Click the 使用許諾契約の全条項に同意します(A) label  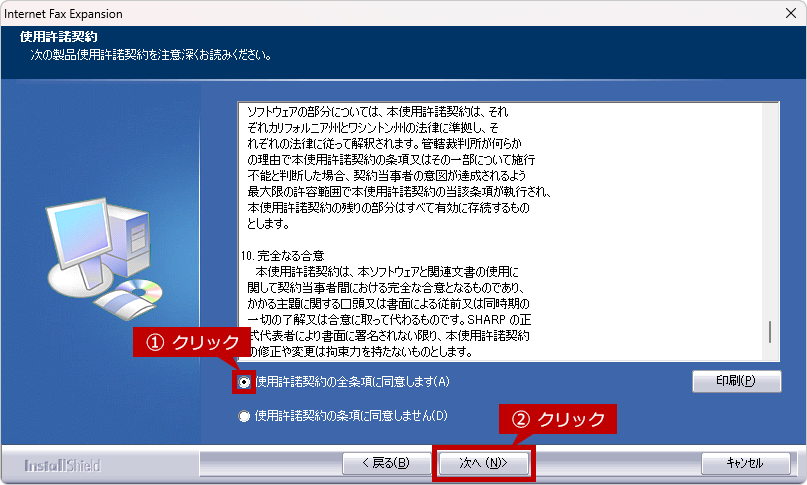(352, 381)
